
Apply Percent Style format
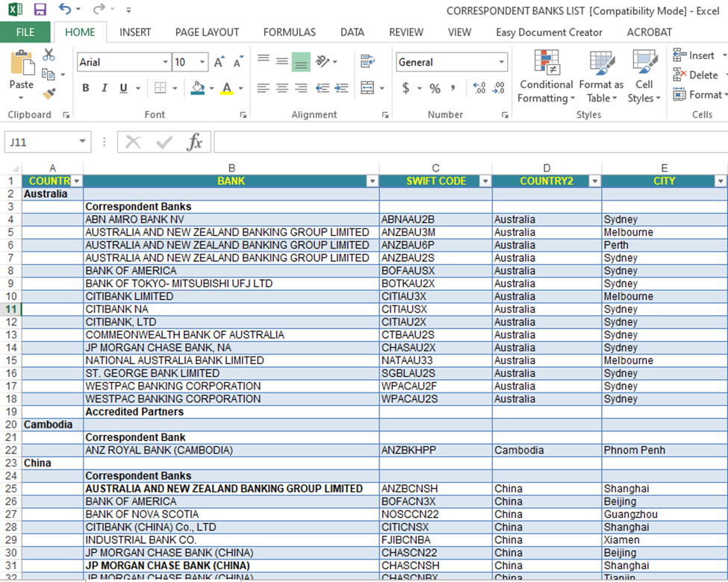(435, 88)
